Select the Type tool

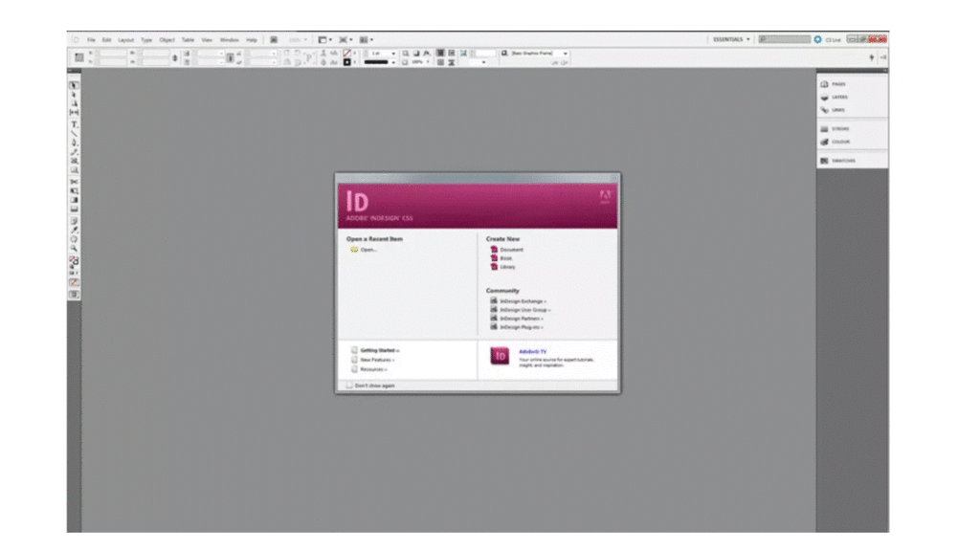74,125
